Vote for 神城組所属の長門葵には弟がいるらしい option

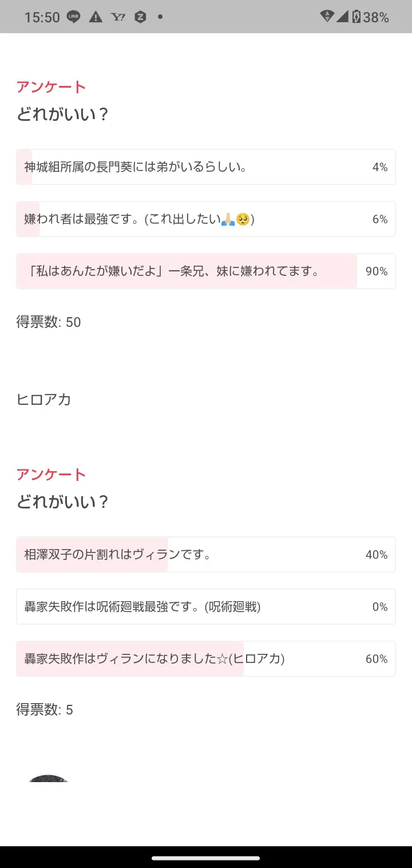tap(205, 167)
